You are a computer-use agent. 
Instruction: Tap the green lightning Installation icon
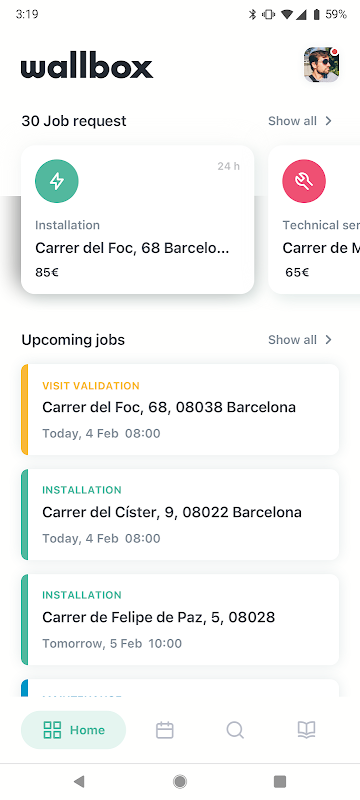point(57,181)
